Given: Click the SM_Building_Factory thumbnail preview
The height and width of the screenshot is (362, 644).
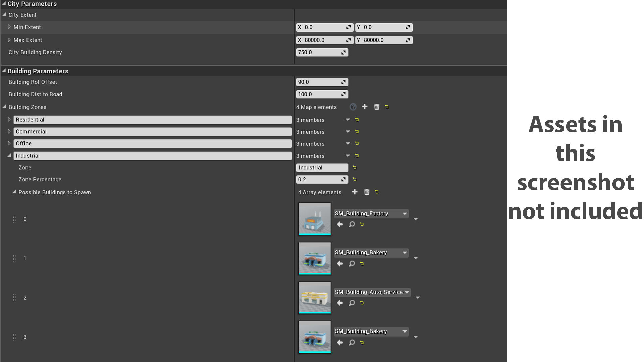Looking at the screenshot, I should (314, 219).
